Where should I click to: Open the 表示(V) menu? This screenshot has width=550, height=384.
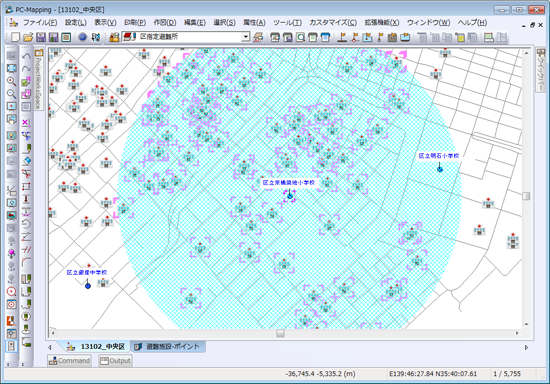coord(105,23)
